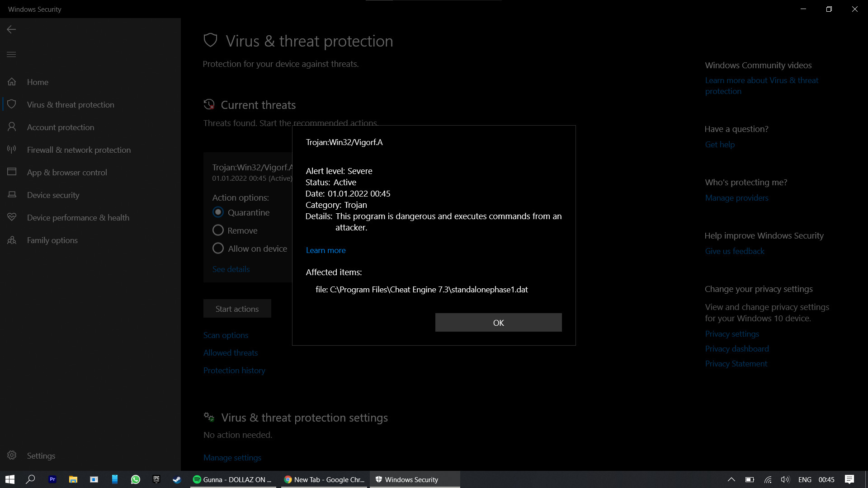Click the volume speaker icon in the tray
868x488 pixels.
pyautogui.click(x=785, y=480)
